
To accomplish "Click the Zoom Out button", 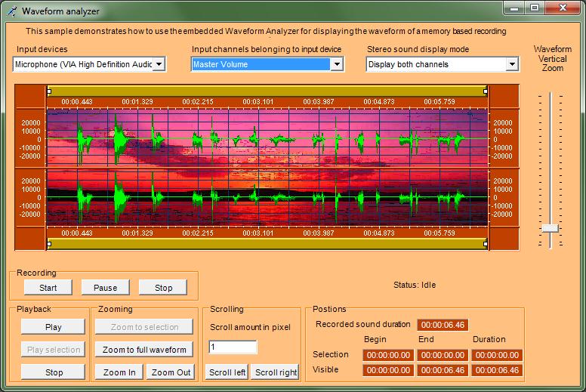I will click(171, 372).
